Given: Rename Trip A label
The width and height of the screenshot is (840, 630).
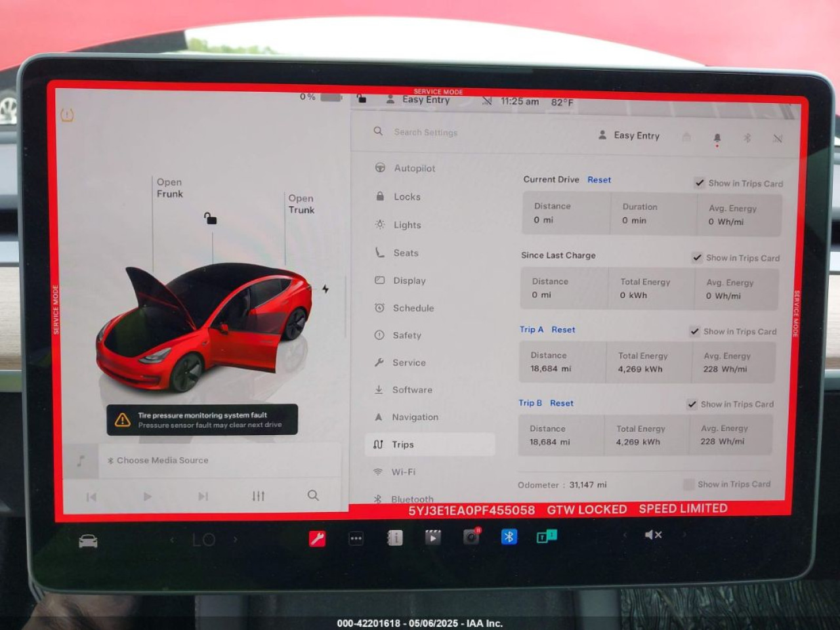Looking at the screenshot, I should (532, 329).
